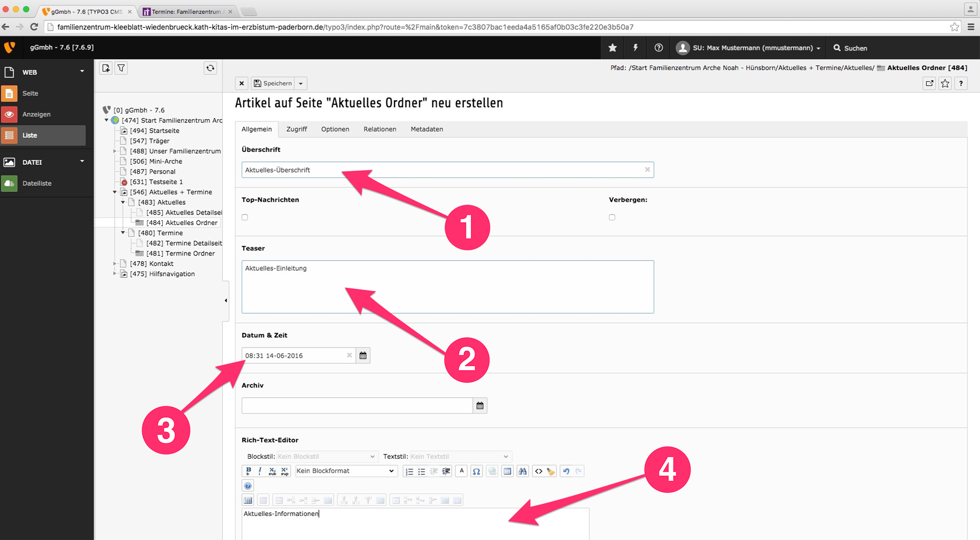The height and width of the screenshot is (540, 980).
Task: Open the page tree filter
Action: click(x=121, y=68)
